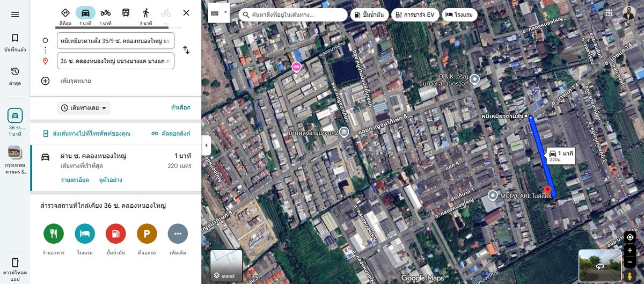This screenshot has width=644, height=284.
Task: Open the depart time dropdown
Action: pyautogui.click(x=84, y=108)
